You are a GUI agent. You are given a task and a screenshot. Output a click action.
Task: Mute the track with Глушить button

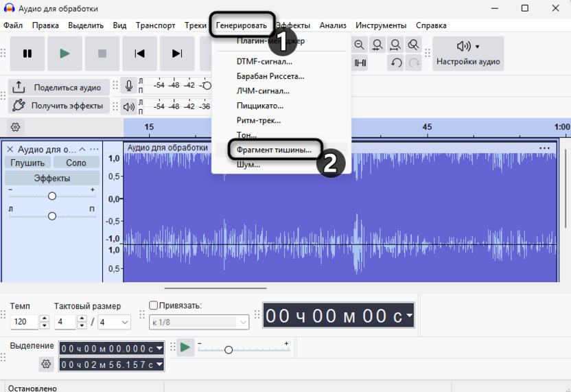27,163
